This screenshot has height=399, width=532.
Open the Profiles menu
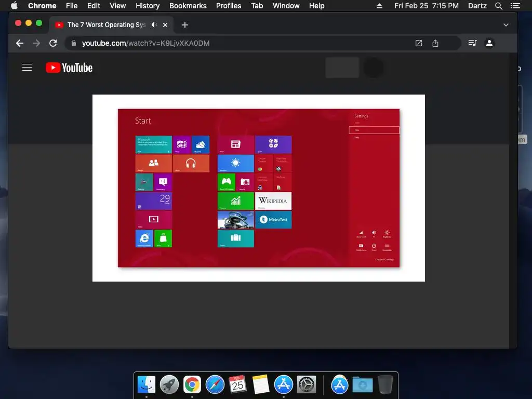pyautogui.click(x=229, y=6)
